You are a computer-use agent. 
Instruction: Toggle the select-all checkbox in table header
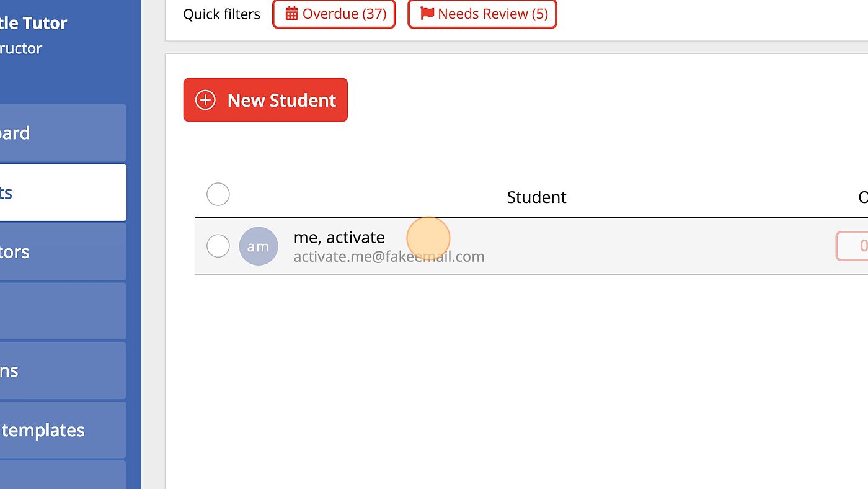point(218,195)
